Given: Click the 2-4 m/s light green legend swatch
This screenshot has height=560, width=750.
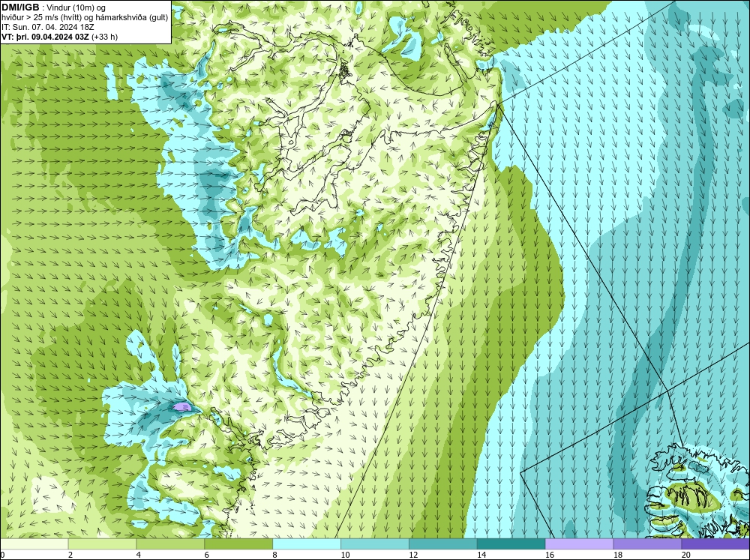Looking at the screenshot, I should [102, 544].
